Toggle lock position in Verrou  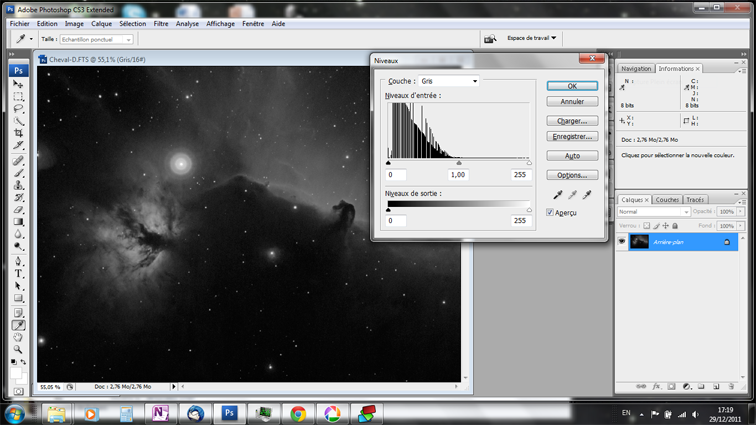pyautogui.click(x=666, y=226)
